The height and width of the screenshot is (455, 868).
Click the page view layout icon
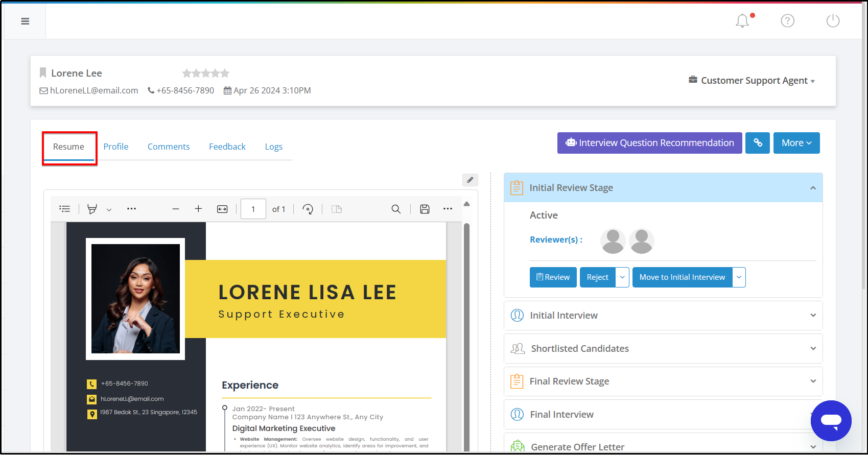(x=336, y=209)
